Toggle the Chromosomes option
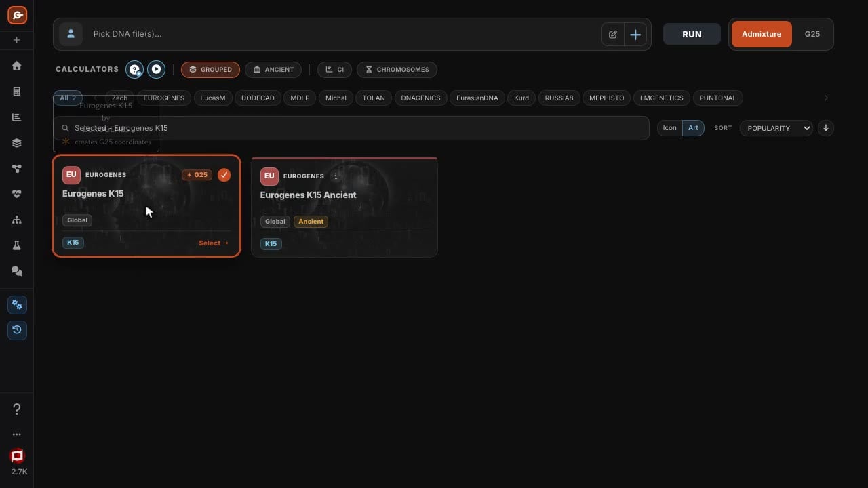The image size is (868, 488). tap(397, 69)
